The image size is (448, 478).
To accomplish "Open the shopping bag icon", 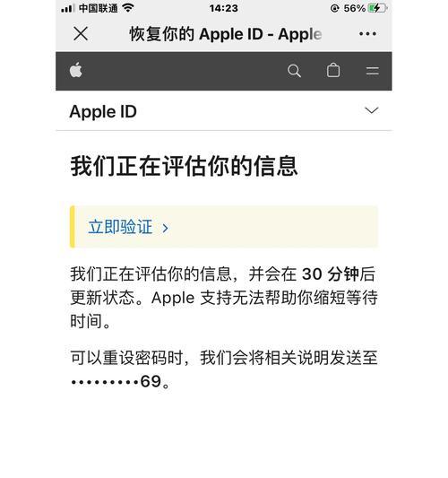I will point(333,71).
